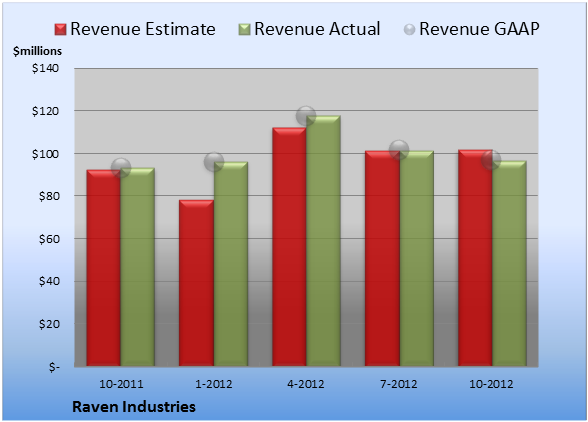Select the red estimate bar for 10-2012
This screenshot has width=588, height=422.
(x=475, y=258)
